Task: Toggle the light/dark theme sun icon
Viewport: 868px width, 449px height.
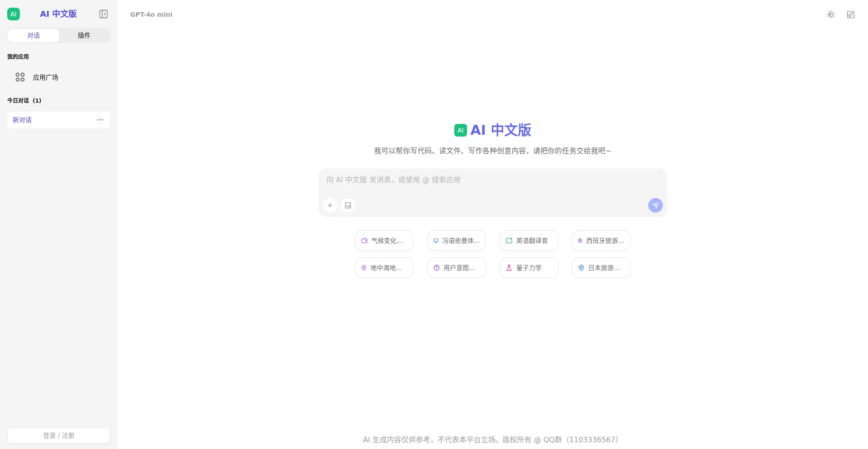Action: point(831,14)
